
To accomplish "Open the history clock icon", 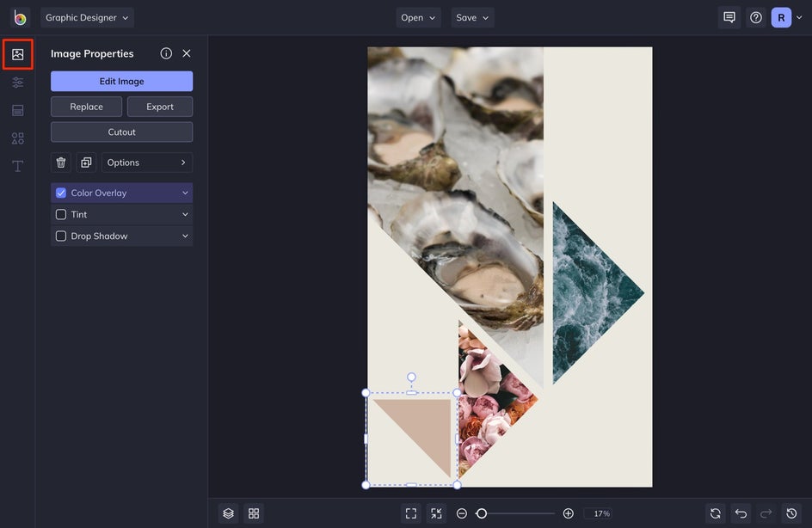I will [791, 513].
